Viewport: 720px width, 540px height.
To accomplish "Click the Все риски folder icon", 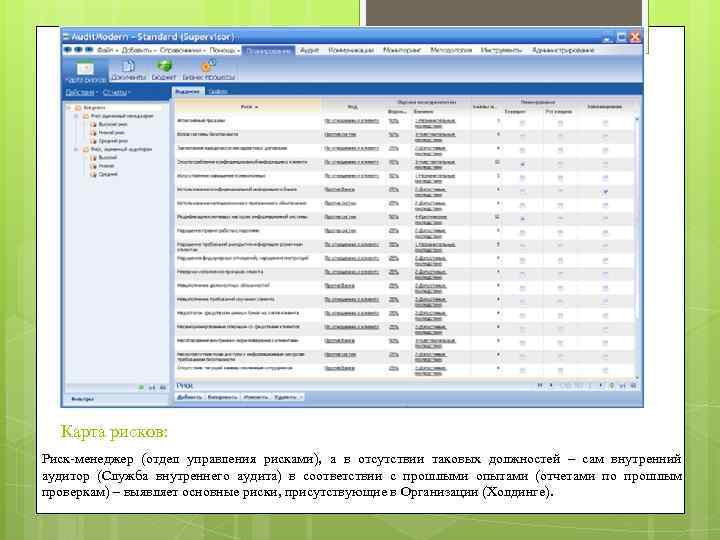I will (78, 108).
